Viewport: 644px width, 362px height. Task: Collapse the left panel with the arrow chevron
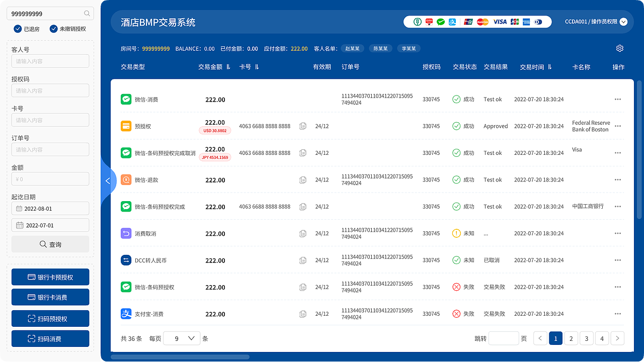tap(108, 181)
